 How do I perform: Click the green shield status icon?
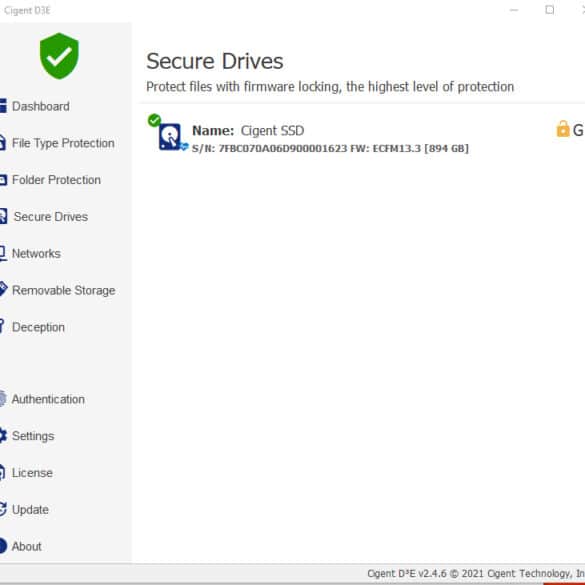(x=59, y=56)
